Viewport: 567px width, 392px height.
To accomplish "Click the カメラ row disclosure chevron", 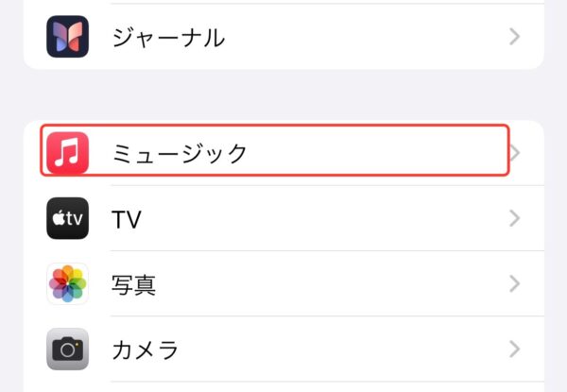I will tap(515, 349).
